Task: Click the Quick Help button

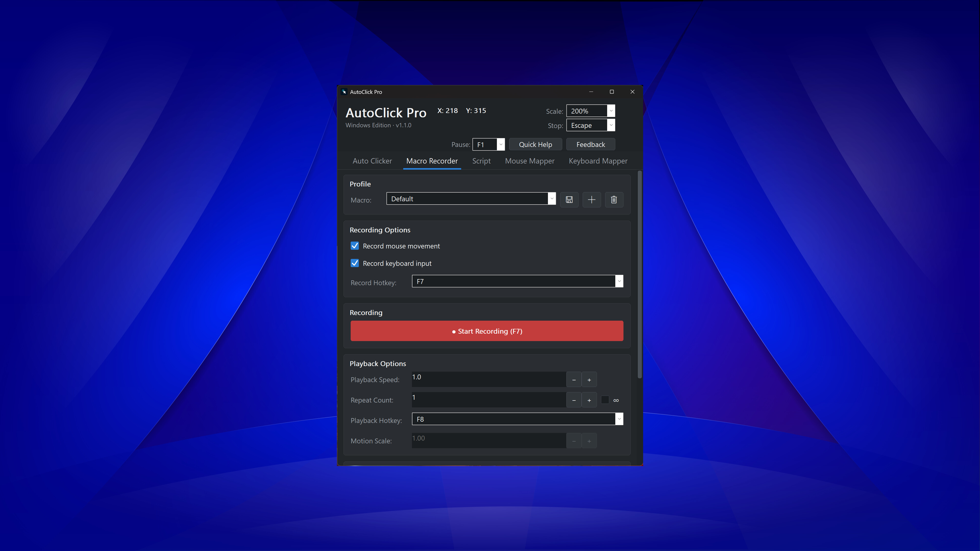Action: point(535,144)
